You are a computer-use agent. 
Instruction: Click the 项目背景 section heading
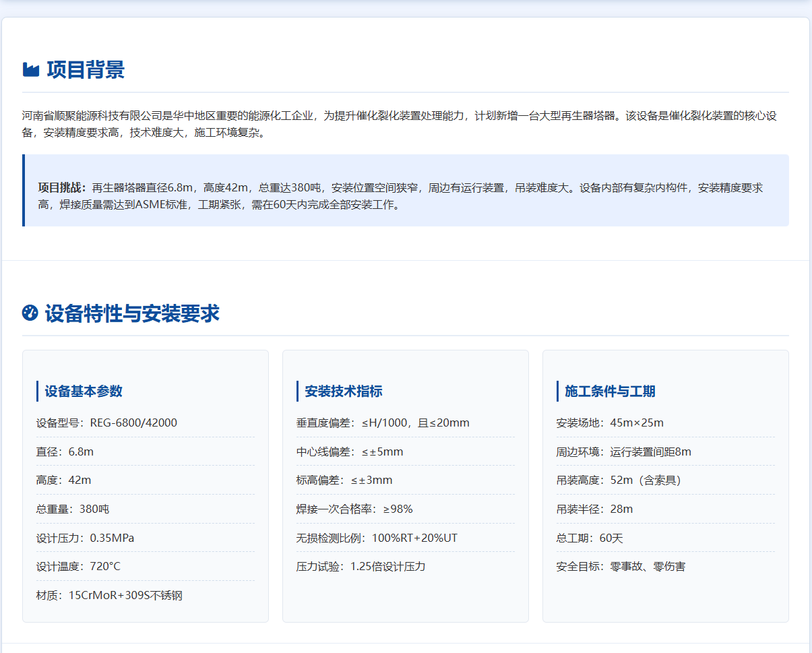(x=86, y=69)
